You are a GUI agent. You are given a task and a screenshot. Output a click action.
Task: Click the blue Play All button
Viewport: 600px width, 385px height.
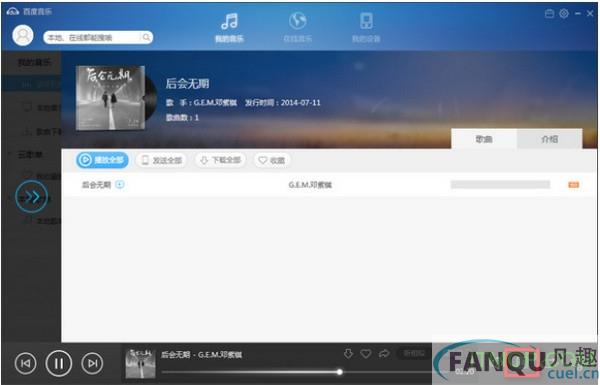click(102, 160)
